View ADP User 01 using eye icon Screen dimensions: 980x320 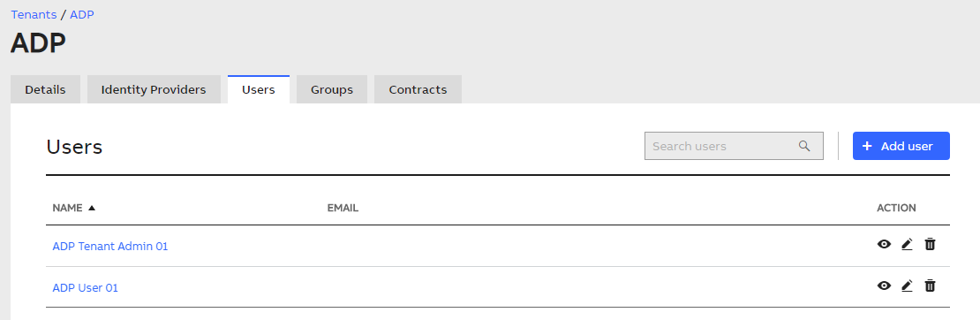[x=884, y=286]
